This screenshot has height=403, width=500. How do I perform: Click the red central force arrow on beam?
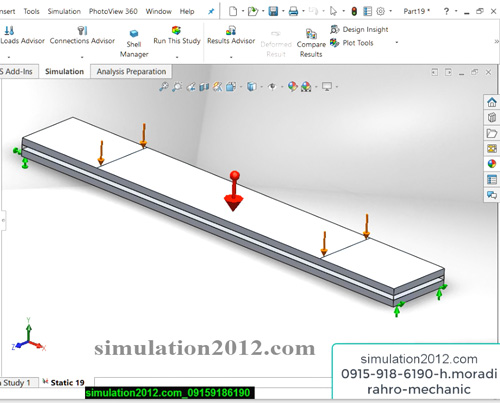pos(233,192)
